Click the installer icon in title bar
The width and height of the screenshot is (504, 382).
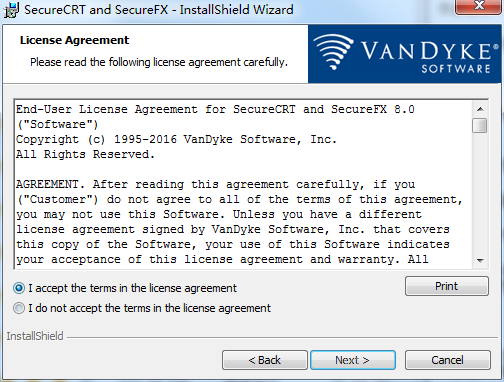tap(11, 10)
